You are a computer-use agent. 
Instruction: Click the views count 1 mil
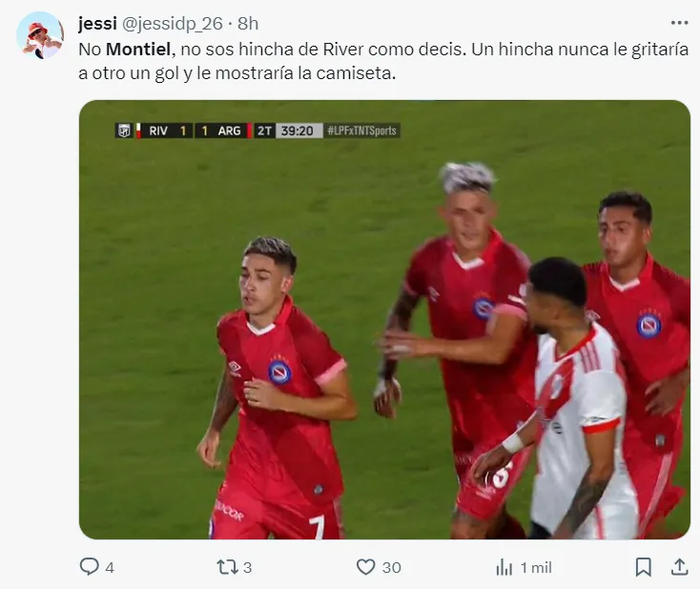[x=536, y=568]
